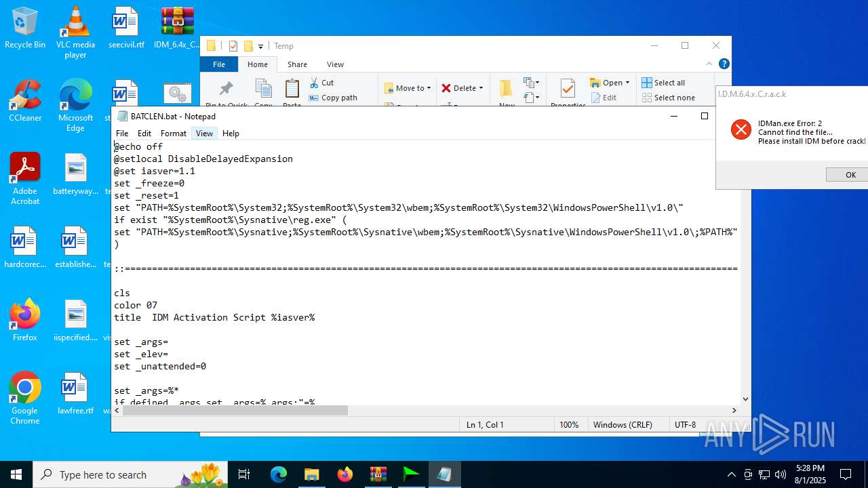
Task: Open Adobe Acrobat desktop shortcut
Action: [x=25, y=179]
